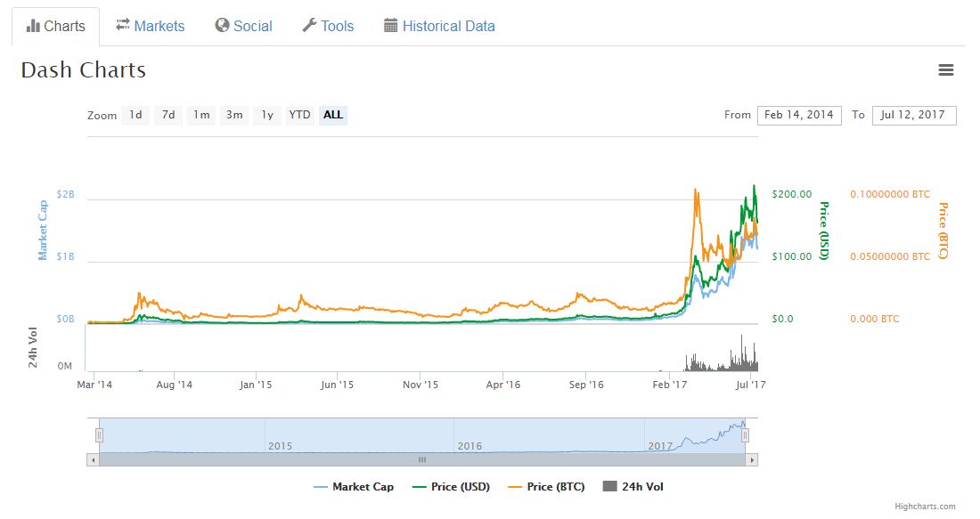Screen dimensions: 980x519
Task: Open the chart hamburger context menu
Action: (945, 70)
